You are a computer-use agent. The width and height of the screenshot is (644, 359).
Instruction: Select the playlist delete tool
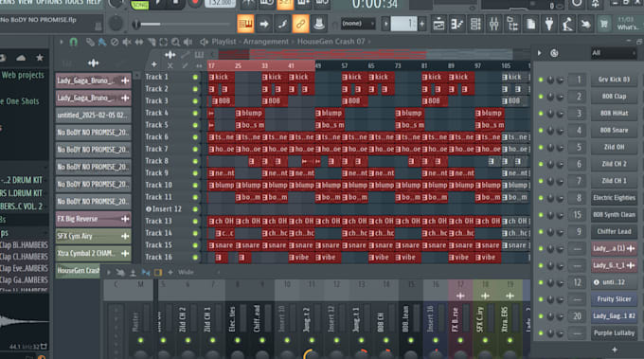115,42
